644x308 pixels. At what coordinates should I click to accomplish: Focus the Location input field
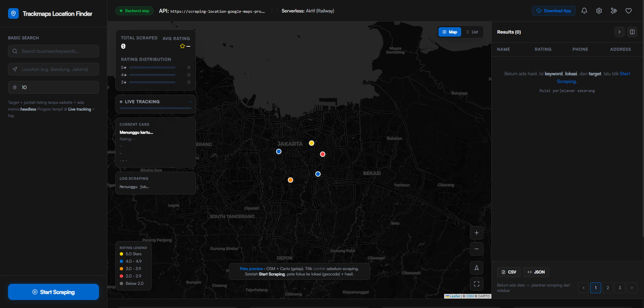point(53,69)
